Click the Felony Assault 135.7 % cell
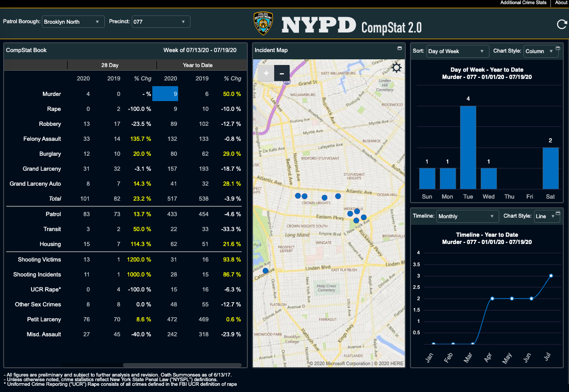The height and width of the screenshot is (392, 569). (x=140, y=139)
